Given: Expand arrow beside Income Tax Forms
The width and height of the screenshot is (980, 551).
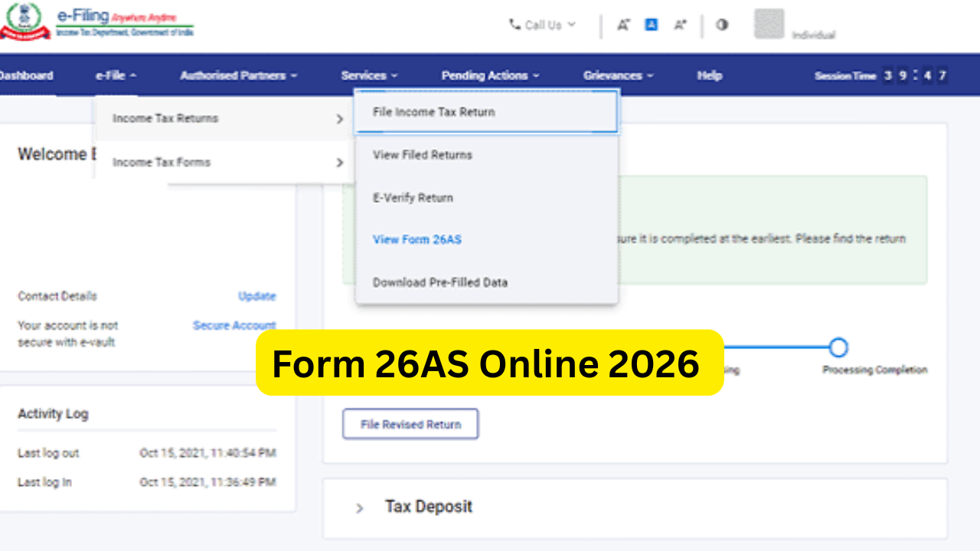Looking at the screenshot, I should (x=340, y=162).
